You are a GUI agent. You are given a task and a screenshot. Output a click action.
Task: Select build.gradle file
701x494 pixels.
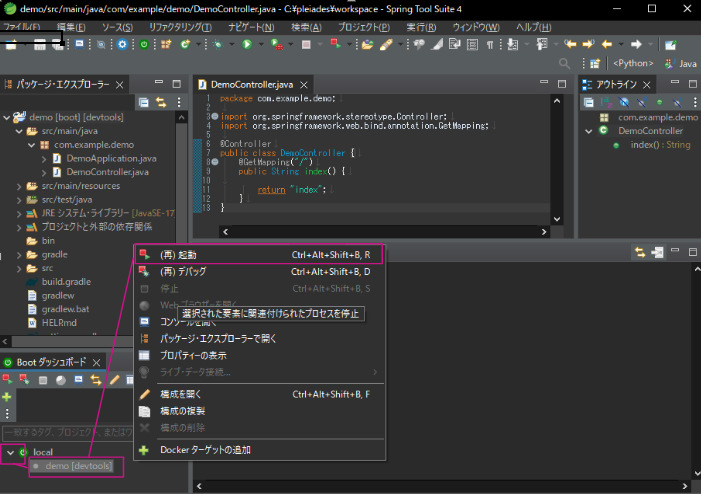(x=66, y=282)
